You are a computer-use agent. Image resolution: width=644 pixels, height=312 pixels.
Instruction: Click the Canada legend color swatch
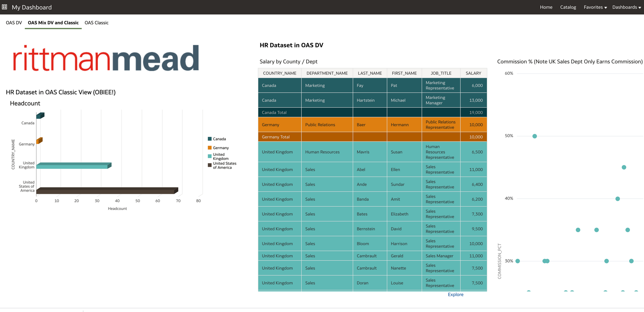click(210, 139)
